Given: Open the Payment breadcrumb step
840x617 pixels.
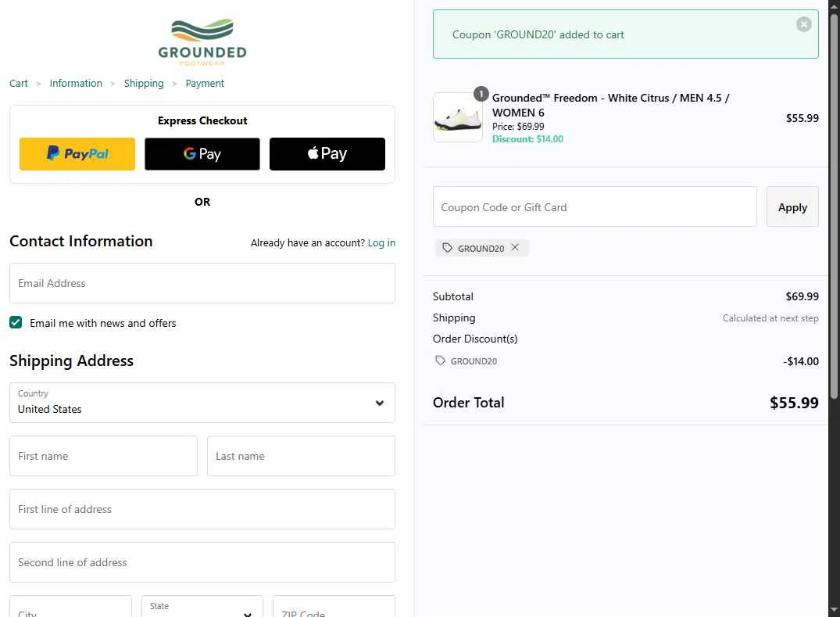Looking at the screenshot, I should tap(205, 83).
